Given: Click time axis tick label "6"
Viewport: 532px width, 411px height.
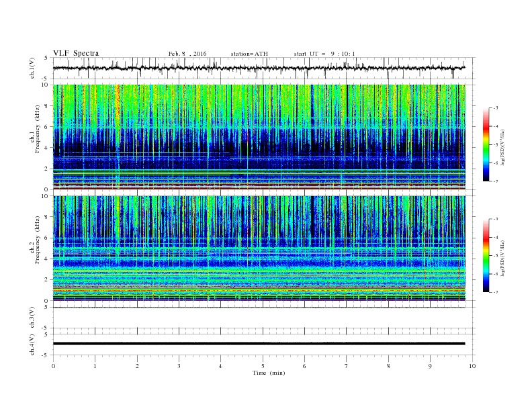Looking at the screenshot, I should pyautogui.click(x=304, y=366).
